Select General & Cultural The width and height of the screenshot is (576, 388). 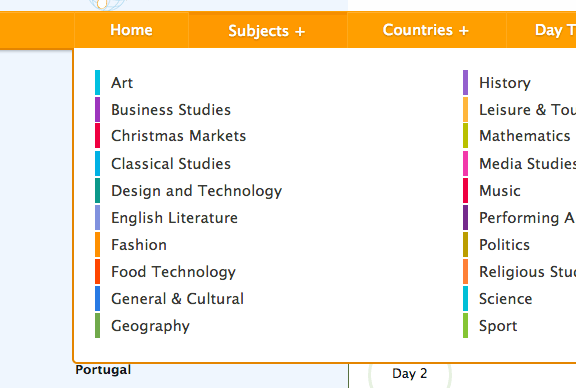click(x=177, y=299)
